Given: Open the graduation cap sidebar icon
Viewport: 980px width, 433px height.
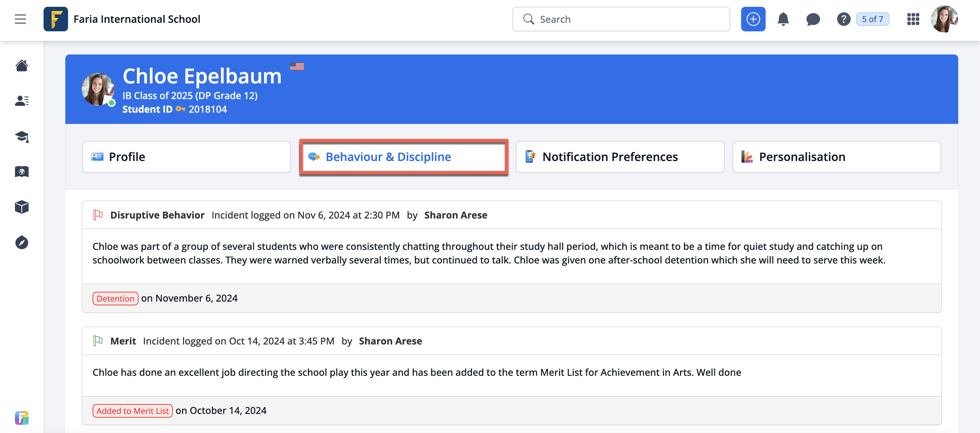Looking at the screenshot, I should pyautogui.click(x=22, y=136).
